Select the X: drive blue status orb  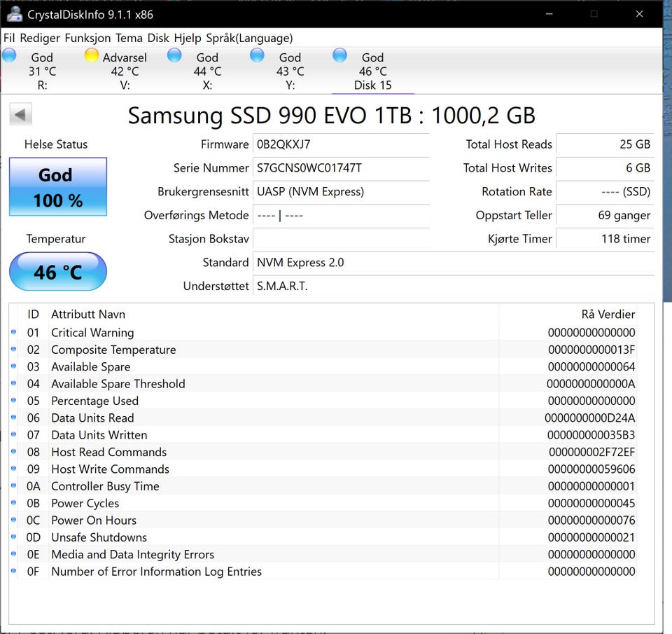pyautogui.click(x=174, y=55)
